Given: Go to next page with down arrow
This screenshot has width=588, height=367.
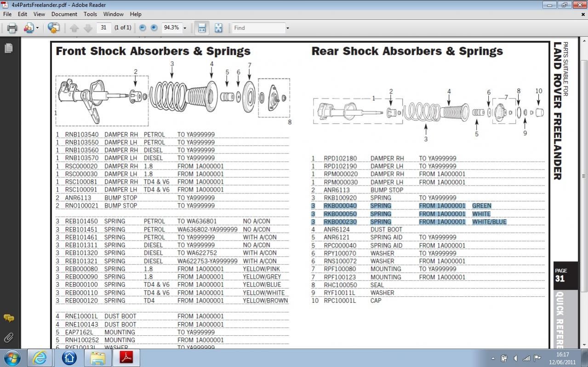Looking at the screenshot, I should (88, 28).
